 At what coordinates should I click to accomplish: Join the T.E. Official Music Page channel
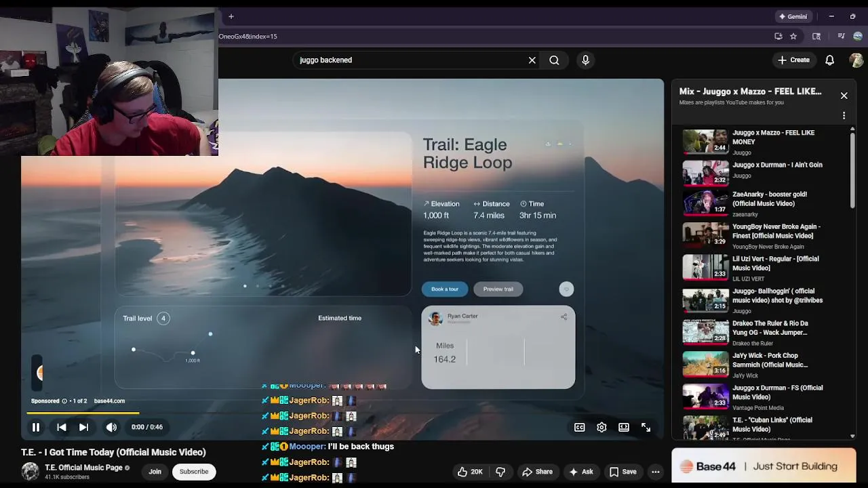[x=155, y=472]
